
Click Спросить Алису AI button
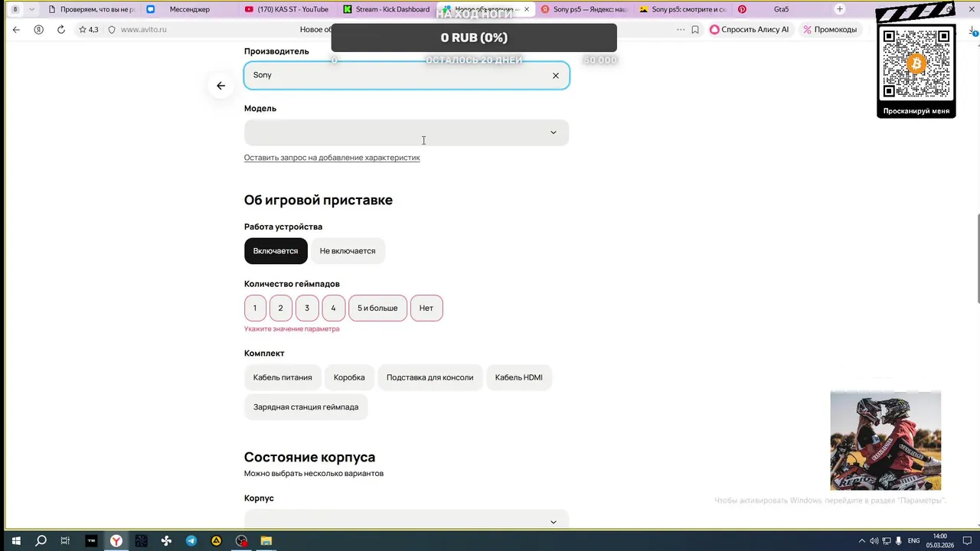pos(750,29)
